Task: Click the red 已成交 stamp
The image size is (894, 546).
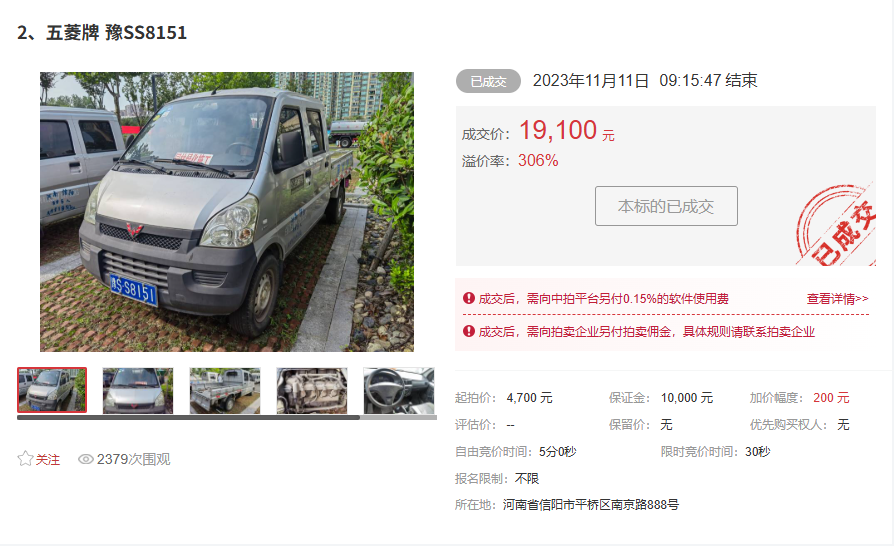Action: [836, 225]
